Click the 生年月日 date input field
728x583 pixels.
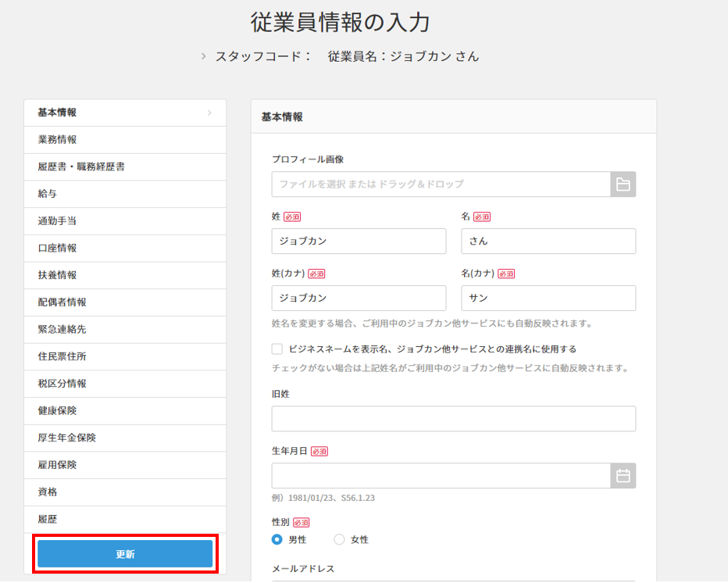(441, 476)
